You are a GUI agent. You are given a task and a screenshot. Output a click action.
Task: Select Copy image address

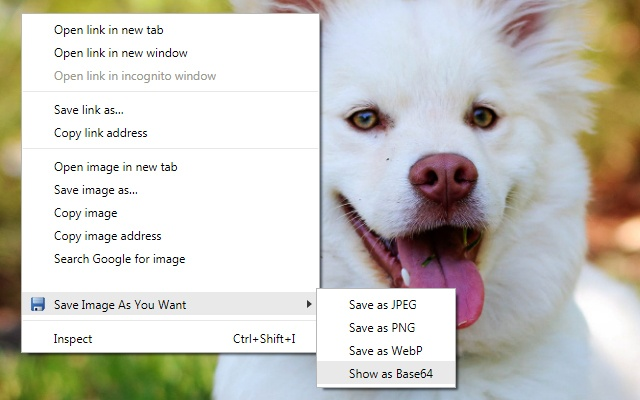pos(170,236)
